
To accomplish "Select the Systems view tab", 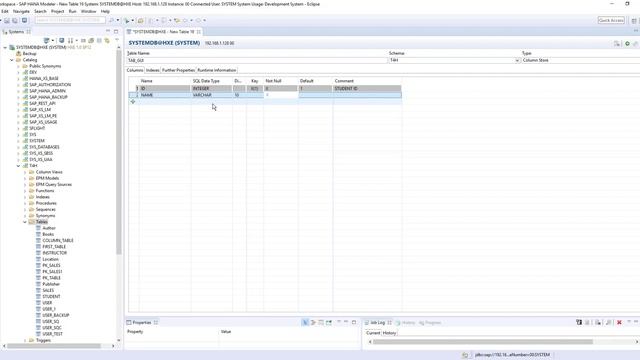I will click(x=16, y=32).
